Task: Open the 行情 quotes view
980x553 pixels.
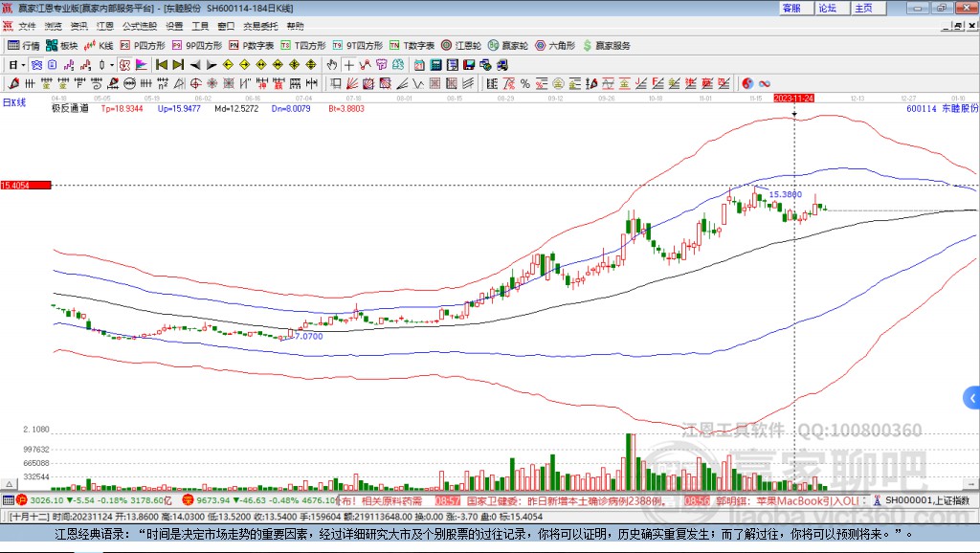Action: [x=24, y=46]
